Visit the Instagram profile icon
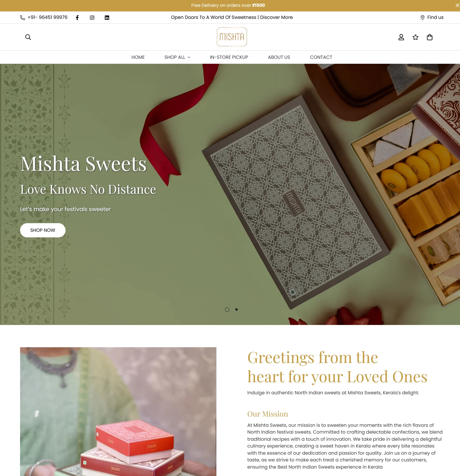Screen dimensions: 460x476 92,18
